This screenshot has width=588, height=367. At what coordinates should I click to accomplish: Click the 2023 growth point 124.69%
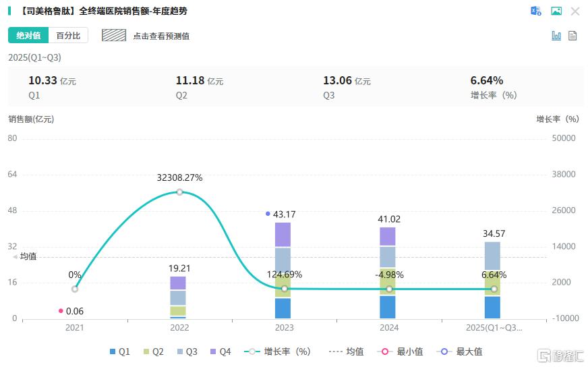(285, 289)
